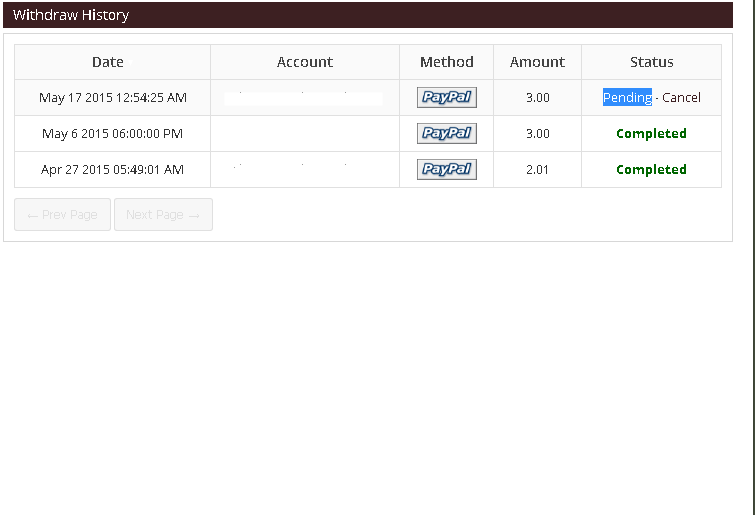Viewport: 755px width, 515px height.
Task: Cancel the pending withdrawal
Action: [681, 98]
